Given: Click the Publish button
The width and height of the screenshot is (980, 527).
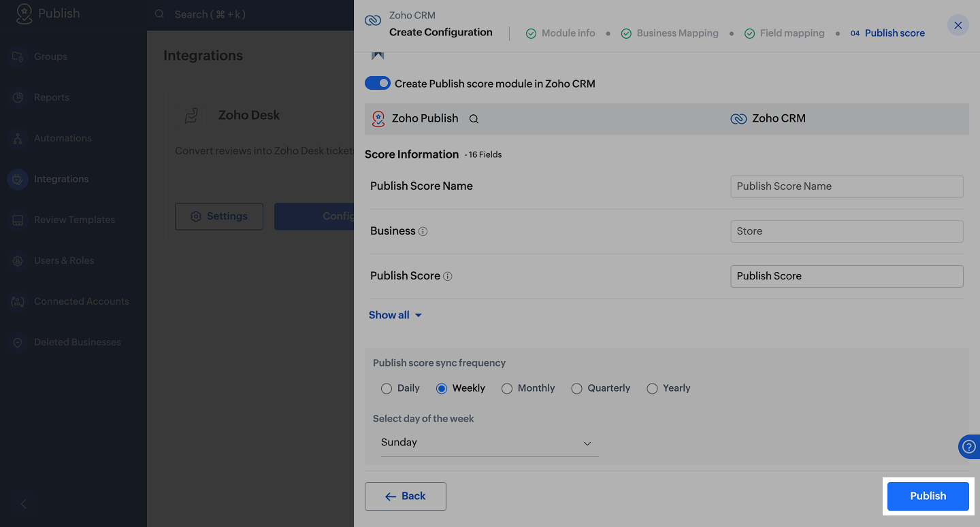Looking at the screenshot, I should tap(928, 496).
